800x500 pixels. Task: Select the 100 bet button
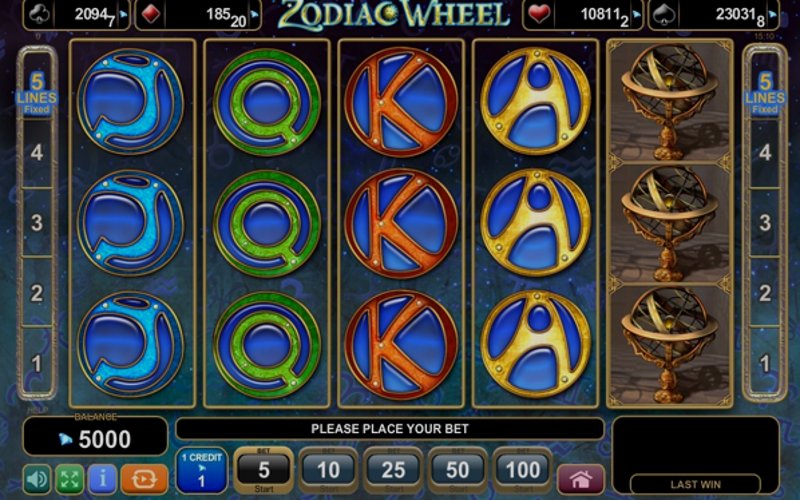click(x=523, y=470)
